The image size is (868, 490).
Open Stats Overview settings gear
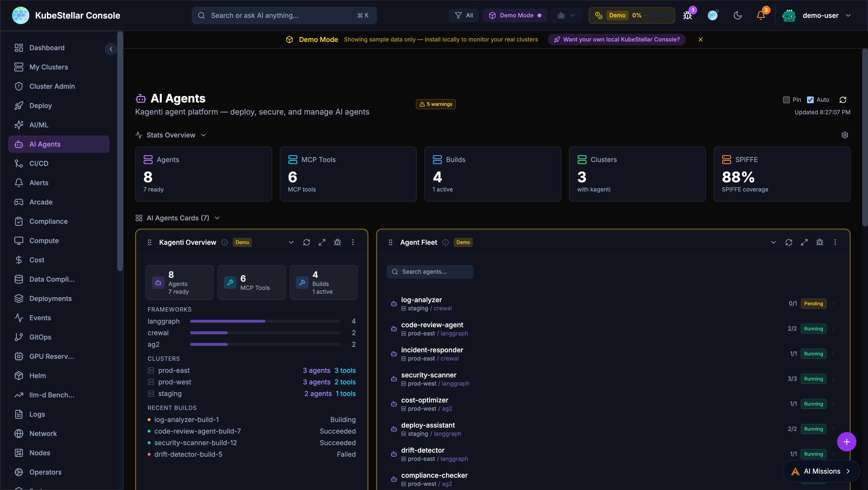pyautogui.click(x=845, y=135)
